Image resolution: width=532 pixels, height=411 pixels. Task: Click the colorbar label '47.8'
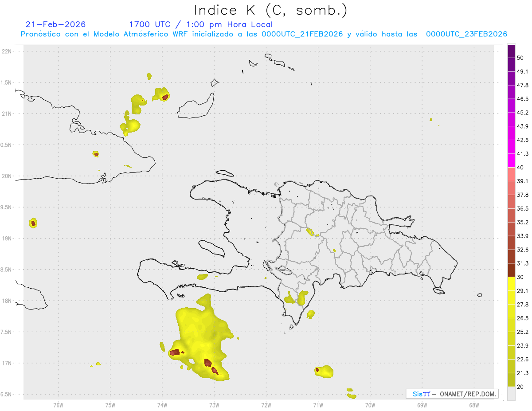pyautogui.click(x=523, y=85)
